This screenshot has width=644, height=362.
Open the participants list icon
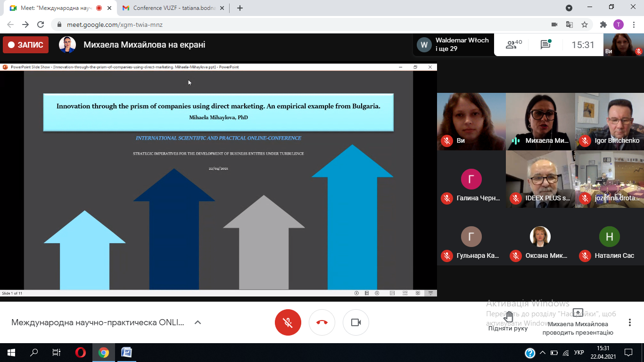(513, 45)
